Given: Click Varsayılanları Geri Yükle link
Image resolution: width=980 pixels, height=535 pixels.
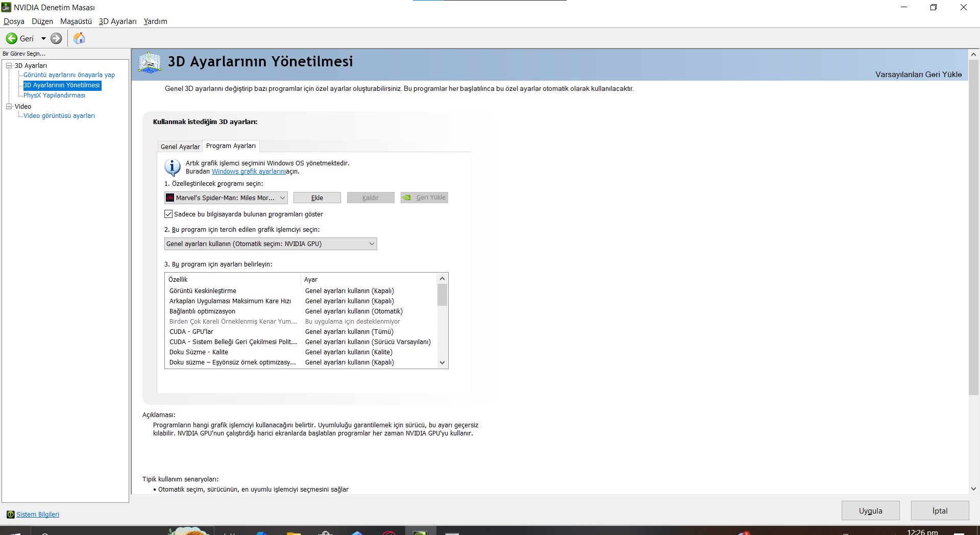Looking at the screenshot, I should click(x=919, y=75).
